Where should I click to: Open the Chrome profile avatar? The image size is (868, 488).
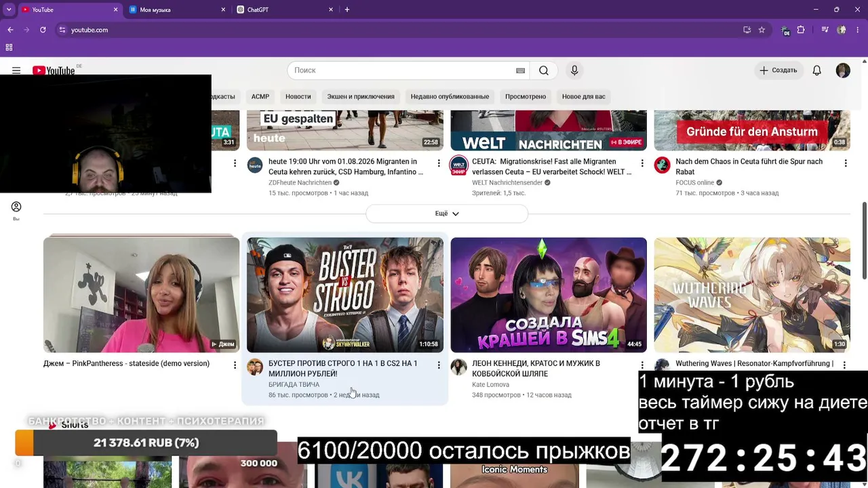pyautogui.click(x=842, y=30)
